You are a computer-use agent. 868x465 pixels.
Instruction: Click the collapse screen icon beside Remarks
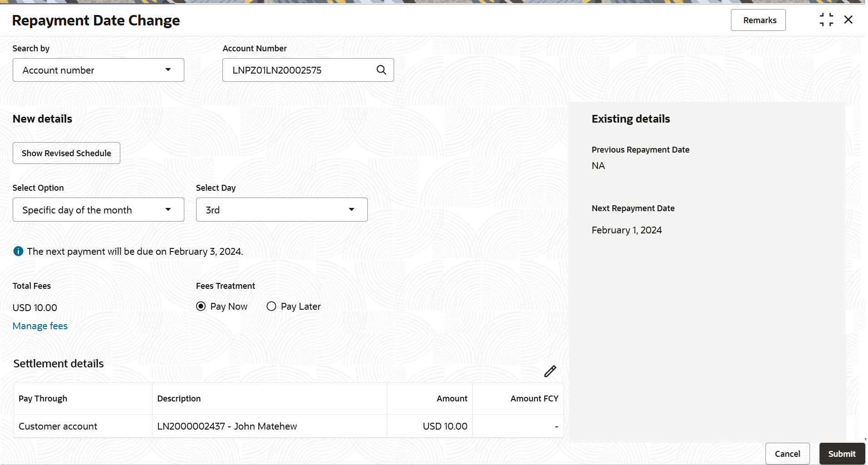pyautogui.click(x=827, y=20)
